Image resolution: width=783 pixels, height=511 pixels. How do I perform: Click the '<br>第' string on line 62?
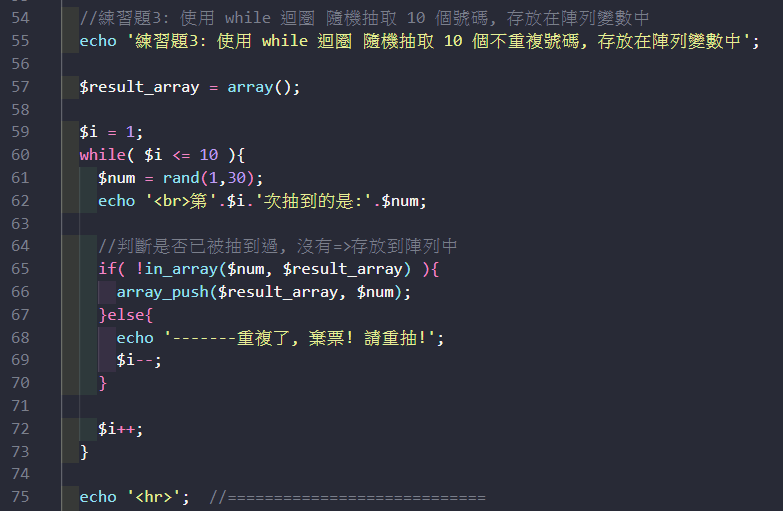175,201
